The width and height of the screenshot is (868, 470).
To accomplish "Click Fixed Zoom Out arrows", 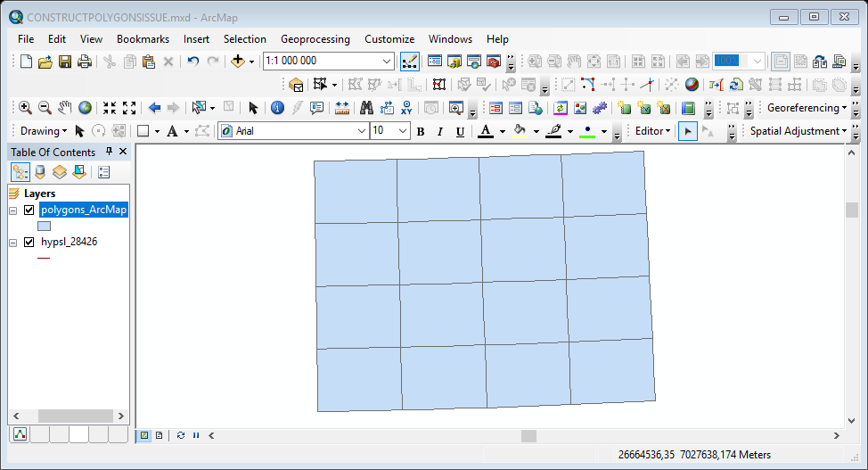I will 129,108.
